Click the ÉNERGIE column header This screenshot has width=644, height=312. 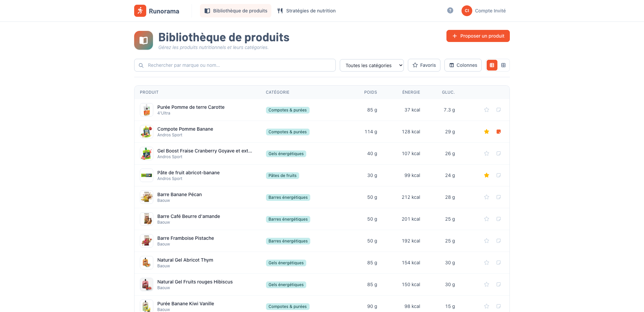click(411, 92)
